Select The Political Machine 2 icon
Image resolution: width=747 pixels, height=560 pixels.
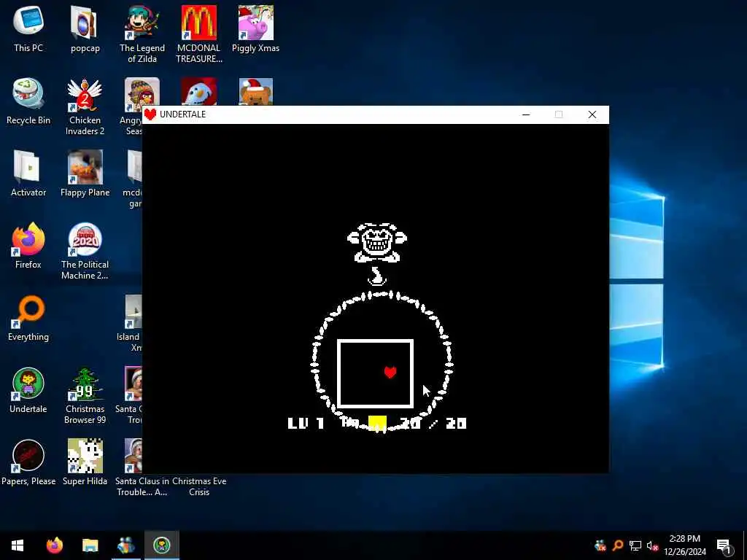click(85, 251)
